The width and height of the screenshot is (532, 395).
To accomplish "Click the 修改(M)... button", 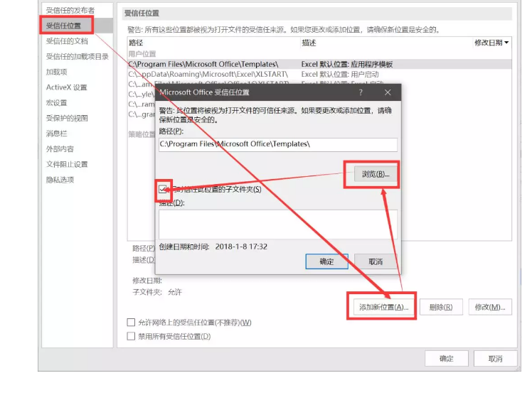I will click(490, 307).
